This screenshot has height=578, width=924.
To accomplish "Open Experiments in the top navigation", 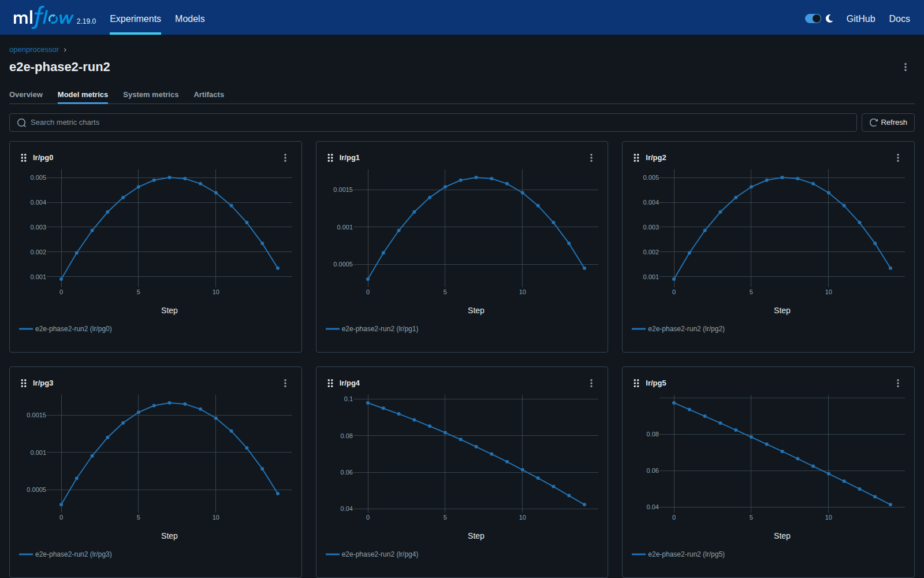I will pyautogui.click(x=135, y=18).
